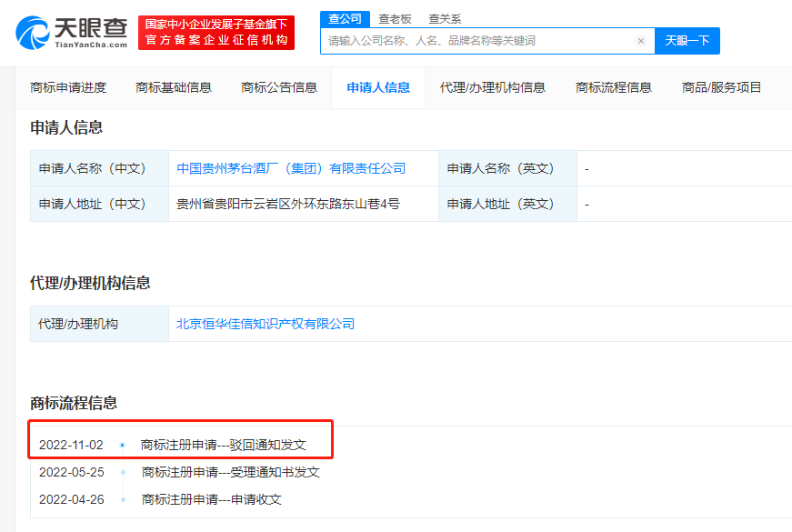The height and width of the screenshot is (532, 792).
Task: Click the 申请人地址（英文） label cell
Action: (507, 204)
